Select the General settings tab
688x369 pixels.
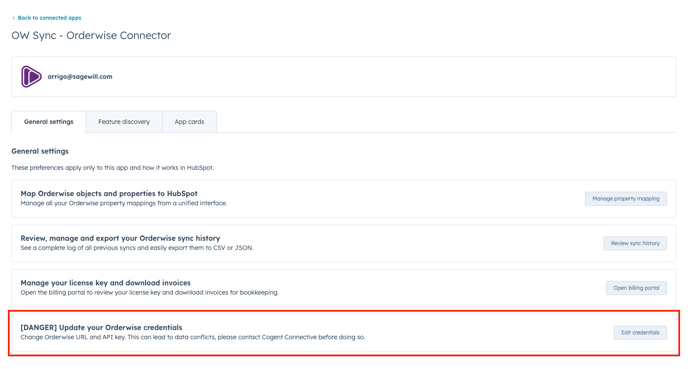coord(49,122)
